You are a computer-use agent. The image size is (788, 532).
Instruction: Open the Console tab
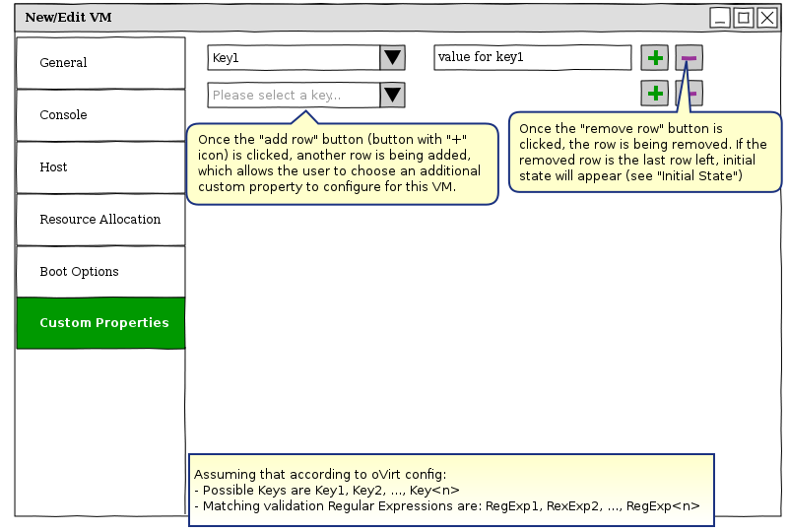[x=100, y=115]
